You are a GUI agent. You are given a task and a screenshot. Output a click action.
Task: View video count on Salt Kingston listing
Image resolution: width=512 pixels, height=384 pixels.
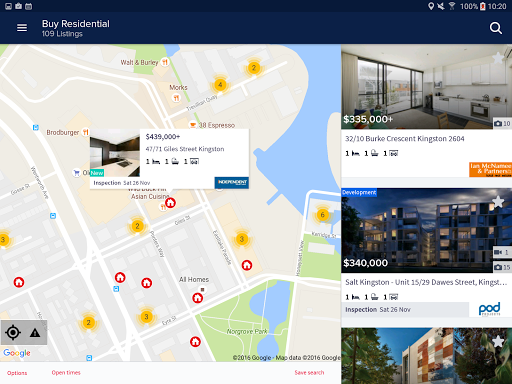coord(502,252)
